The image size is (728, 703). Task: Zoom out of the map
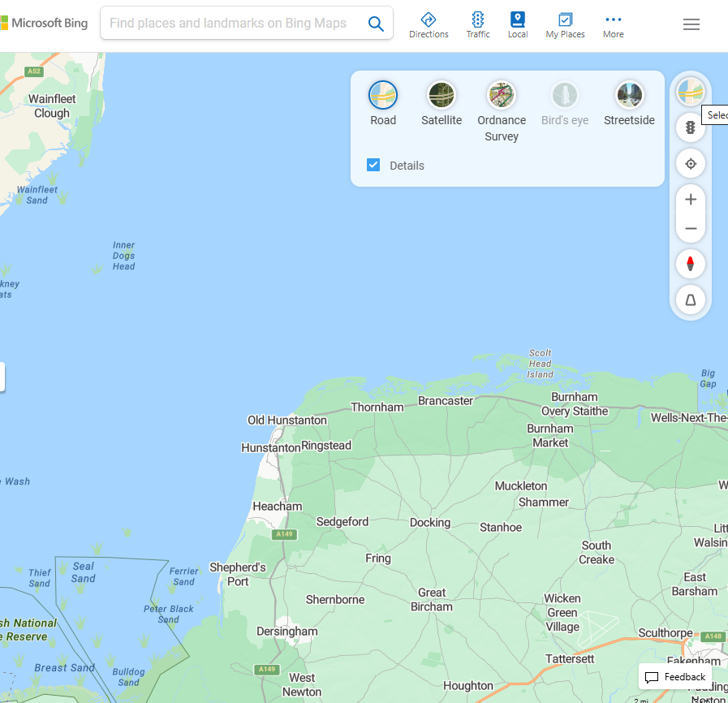coord(691,228)
